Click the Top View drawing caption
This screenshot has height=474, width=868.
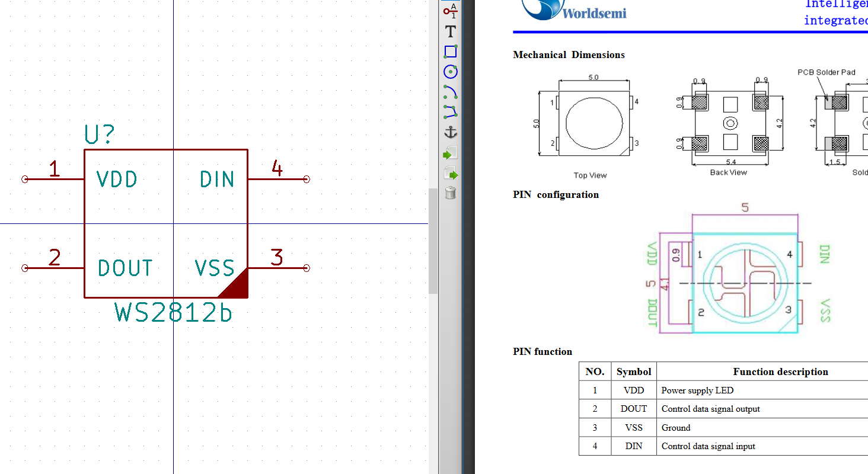(x=590, y=175)
